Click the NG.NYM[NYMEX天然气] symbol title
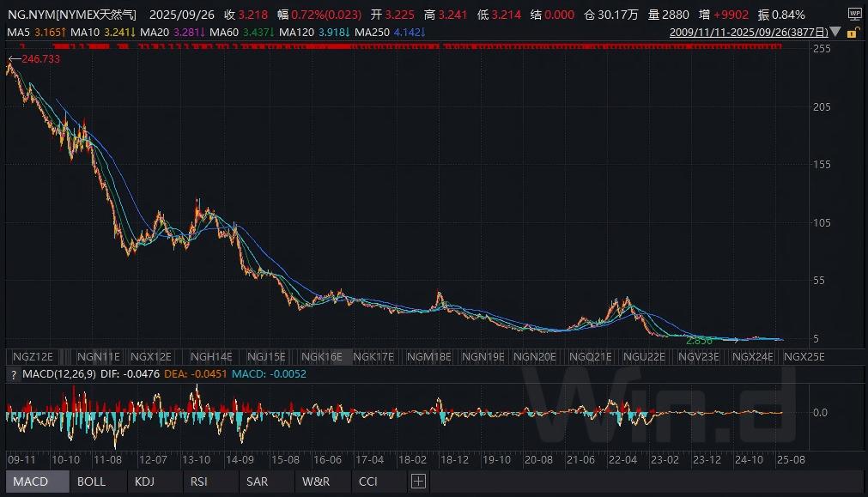The width and height of the screenshot is (868, 497). click(71, 15)
